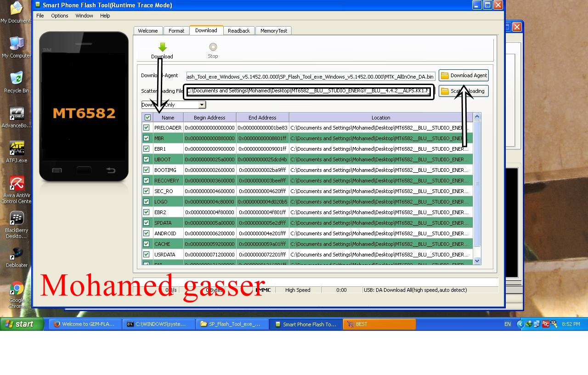Uncheck the UBOOT partition checkbox
The image size is (588, 375).
[147, 159]
